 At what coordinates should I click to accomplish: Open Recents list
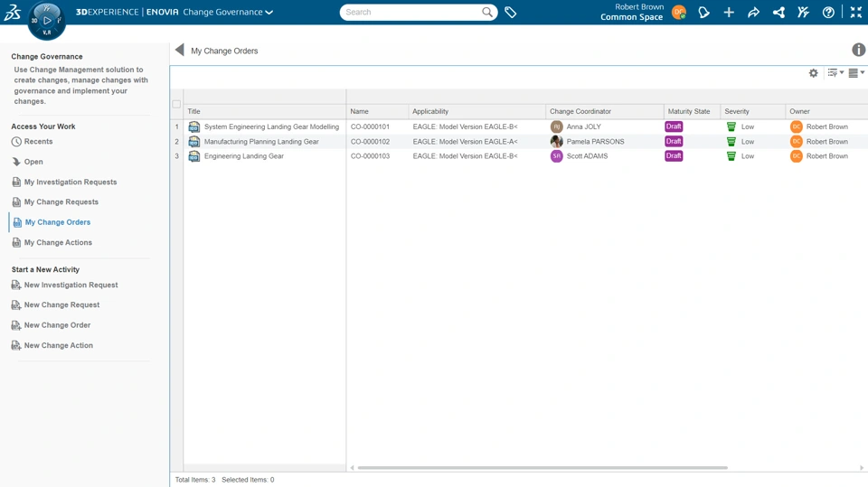38,142
